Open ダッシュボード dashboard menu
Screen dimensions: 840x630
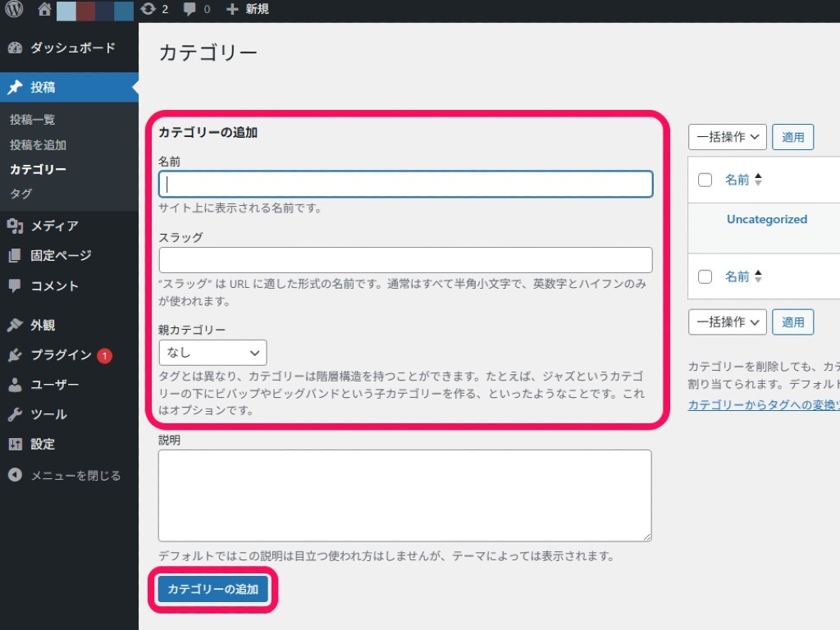69,48
